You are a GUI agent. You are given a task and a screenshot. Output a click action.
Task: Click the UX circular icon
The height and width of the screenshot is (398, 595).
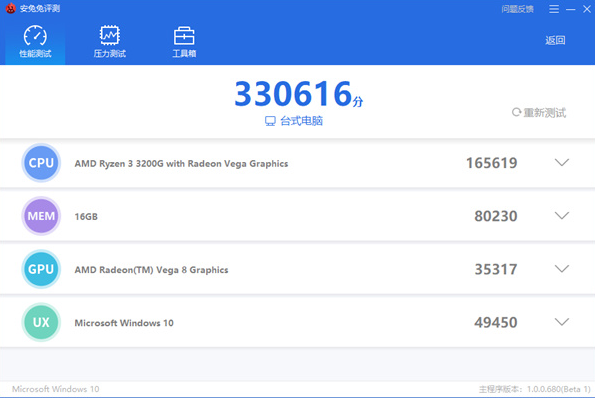[41, 322]
